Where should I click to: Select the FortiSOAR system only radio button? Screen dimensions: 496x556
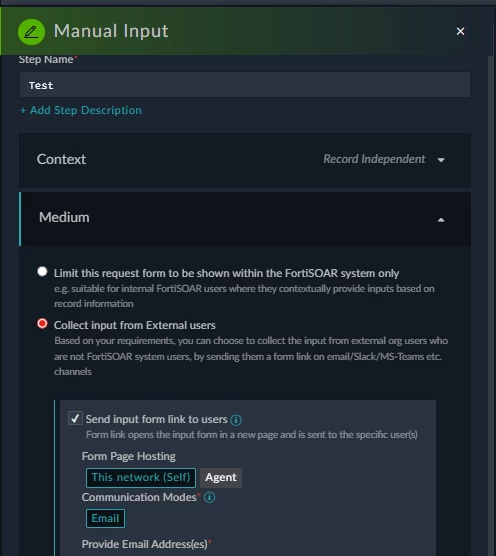point(42,272)
